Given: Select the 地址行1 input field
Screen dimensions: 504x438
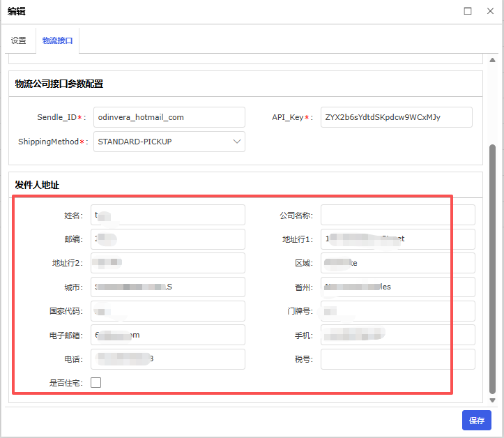Looking at the screenshot, I should pyautogui.click(x=397, y=239).
